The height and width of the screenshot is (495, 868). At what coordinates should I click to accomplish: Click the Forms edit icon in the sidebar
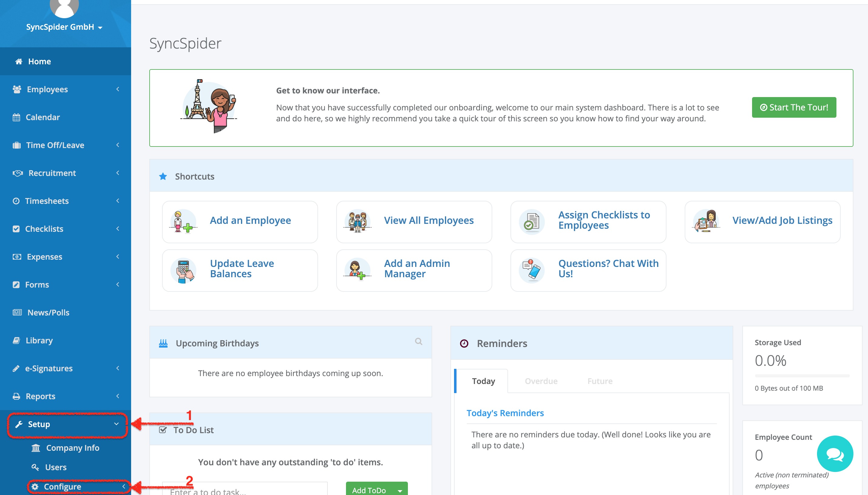16,285
